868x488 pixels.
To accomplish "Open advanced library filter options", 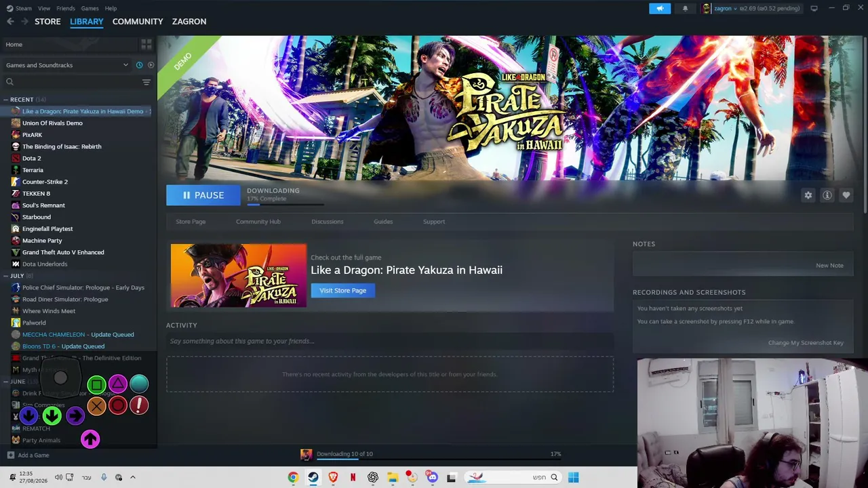I will coord(146,82).
